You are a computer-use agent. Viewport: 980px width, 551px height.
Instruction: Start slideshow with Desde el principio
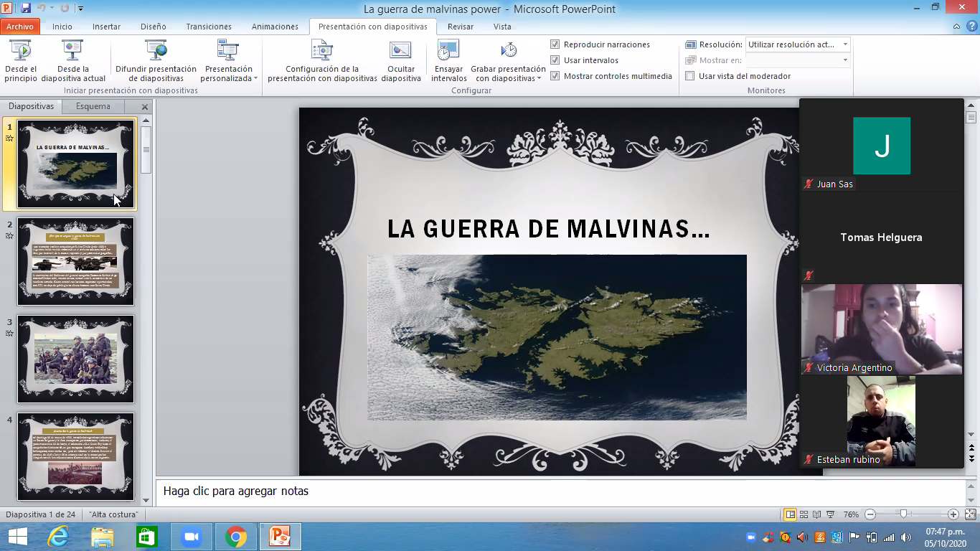21,61
